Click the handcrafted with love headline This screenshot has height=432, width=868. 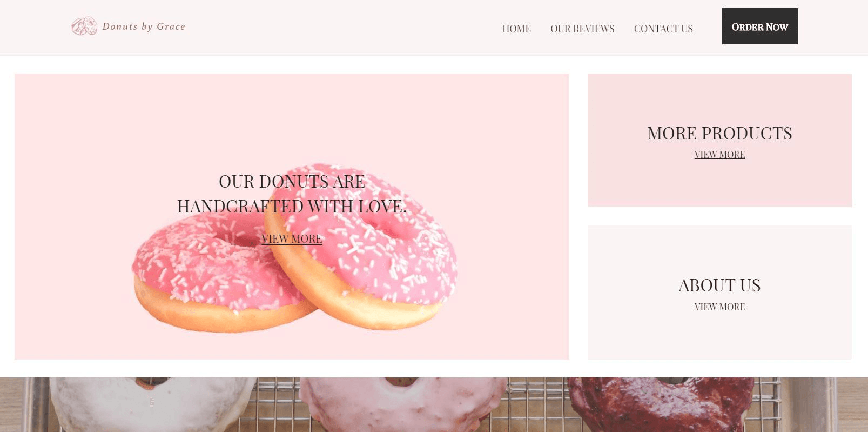(292, 194)
